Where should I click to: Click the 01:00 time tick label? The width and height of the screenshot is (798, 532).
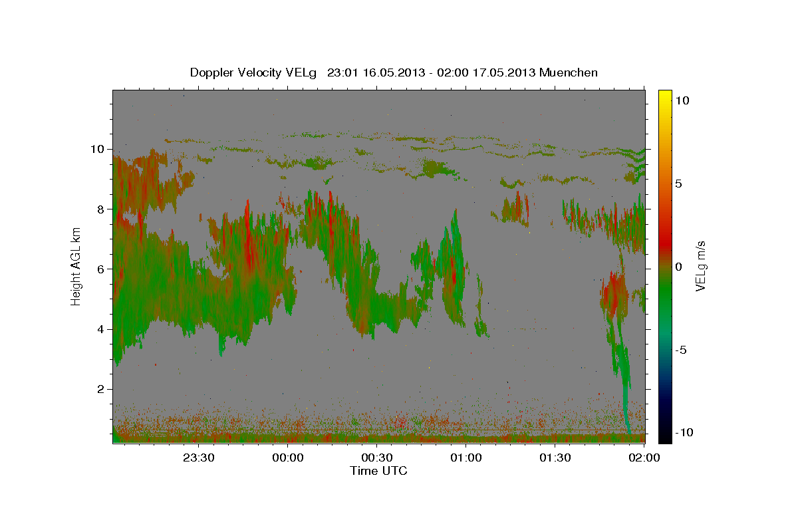(466, 458)
